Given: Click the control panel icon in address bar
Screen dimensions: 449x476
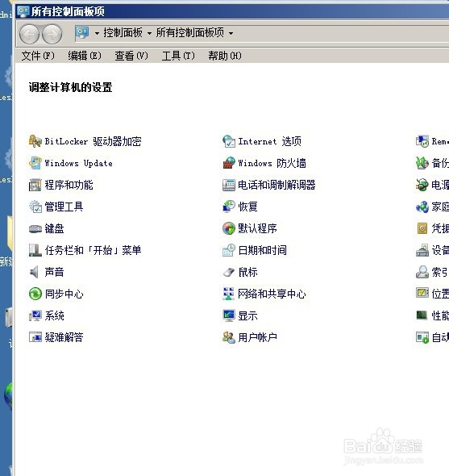Looking at the screenshot, I should click(82, 33).
